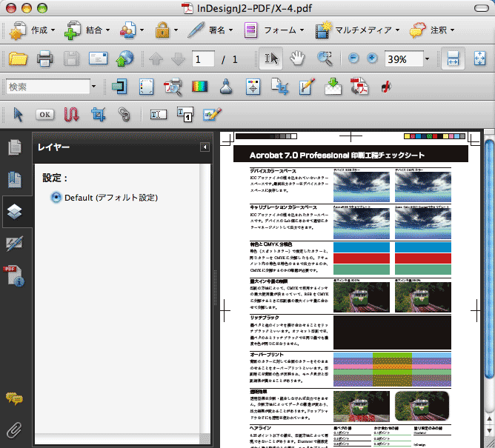Click the PDF Optimizer icon
The image size is (495, 448).
pos(359,87)
